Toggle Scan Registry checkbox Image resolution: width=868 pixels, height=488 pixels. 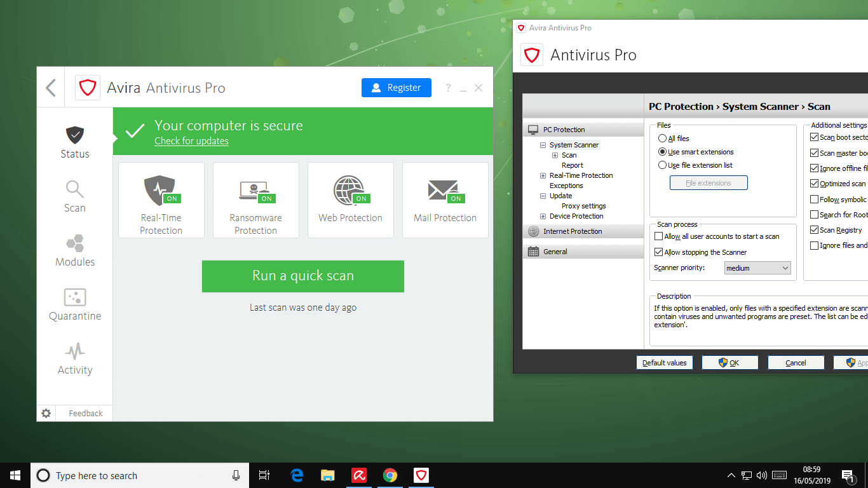(815, 230)
